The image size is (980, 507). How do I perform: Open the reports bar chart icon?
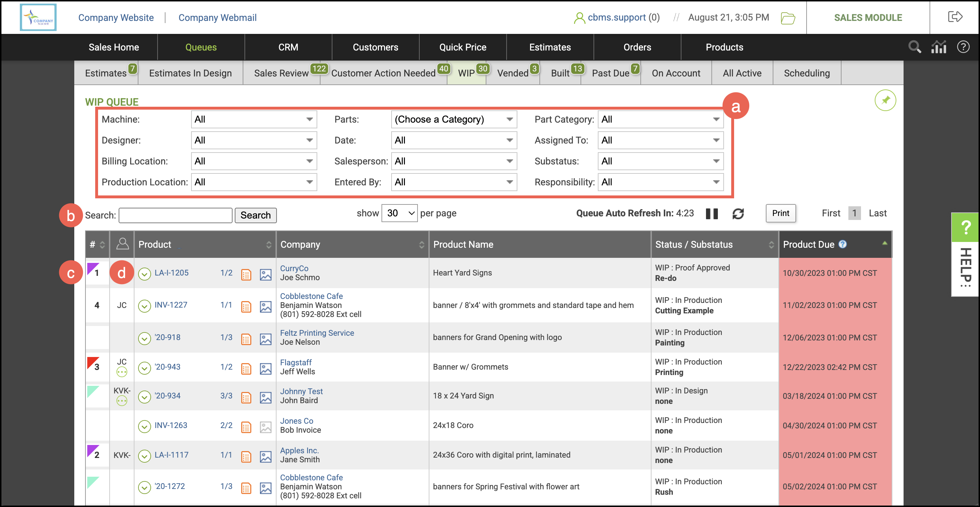pos(938,47)
